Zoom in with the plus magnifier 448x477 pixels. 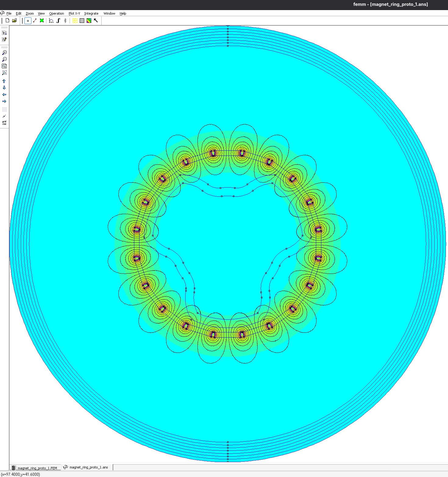pyautogui.click(x=4, y=53)
